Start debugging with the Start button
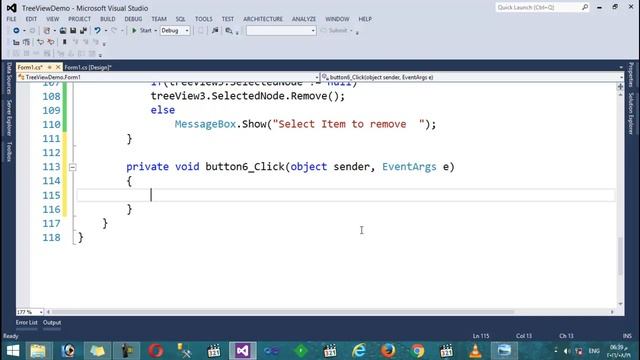Screen dimensions: 640x360 pos(141,31)
